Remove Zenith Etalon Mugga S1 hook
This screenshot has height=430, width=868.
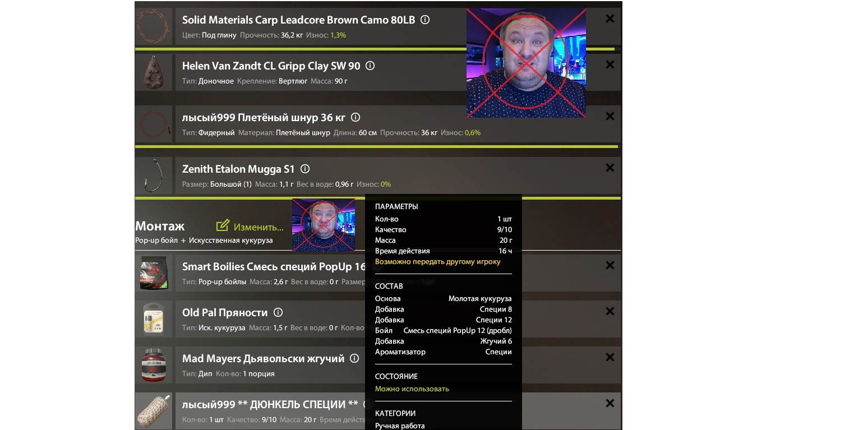[x=610, y=168]
